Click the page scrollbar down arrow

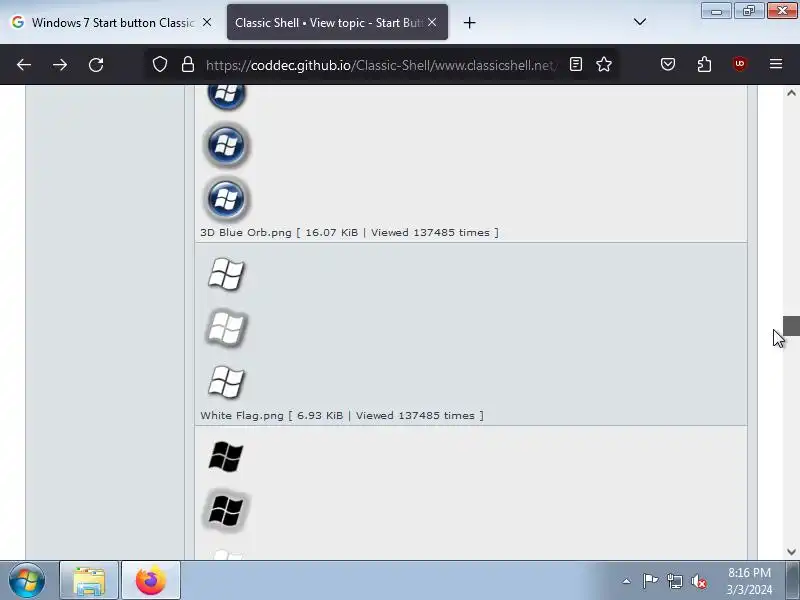click(x=791, y=552)
